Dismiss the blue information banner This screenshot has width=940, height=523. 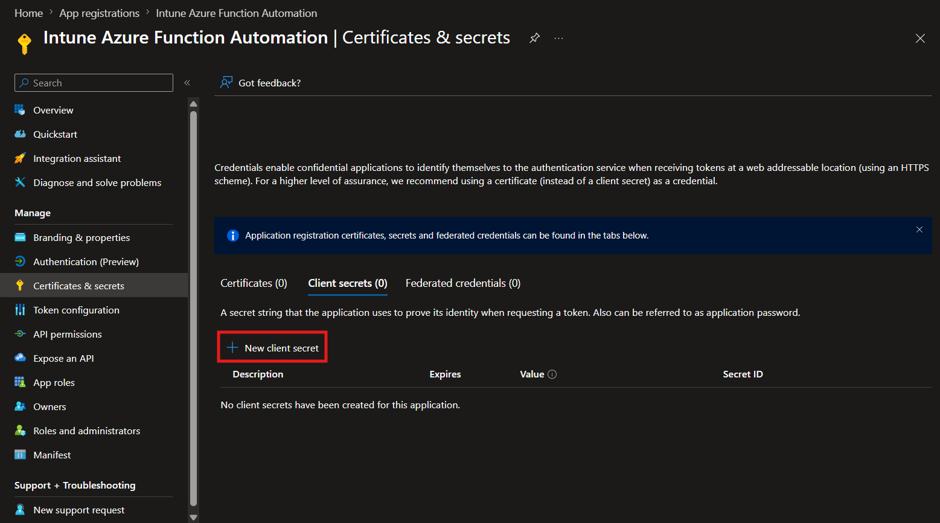coord(919,230)
